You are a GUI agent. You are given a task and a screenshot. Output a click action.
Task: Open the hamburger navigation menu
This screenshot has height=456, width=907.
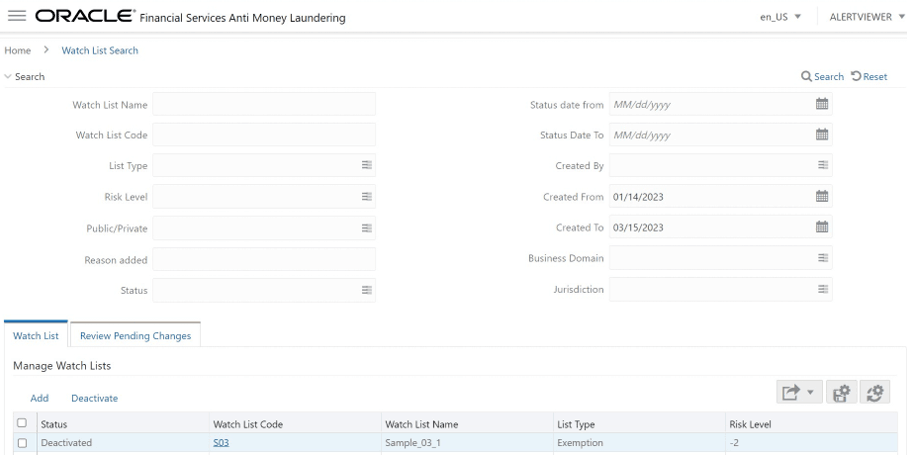[17, 16]
